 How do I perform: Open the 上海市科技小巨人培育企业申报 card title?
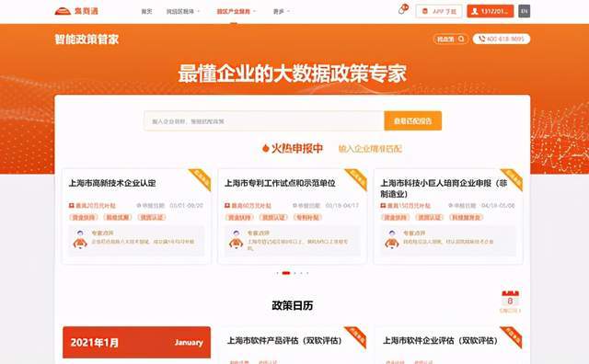[444, 188]
